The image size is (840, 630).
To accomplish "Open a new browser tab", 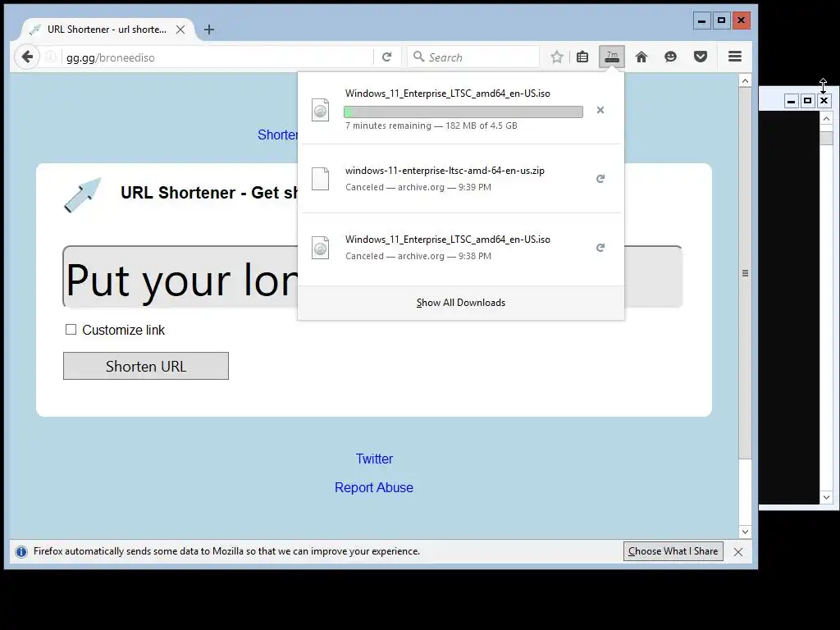I will coord(209,30).
